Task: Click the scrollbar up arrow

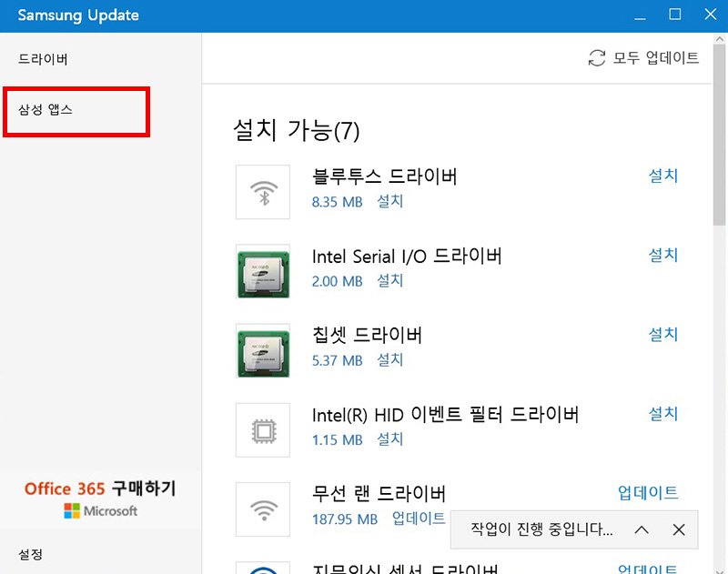Action: click(720, 39)
